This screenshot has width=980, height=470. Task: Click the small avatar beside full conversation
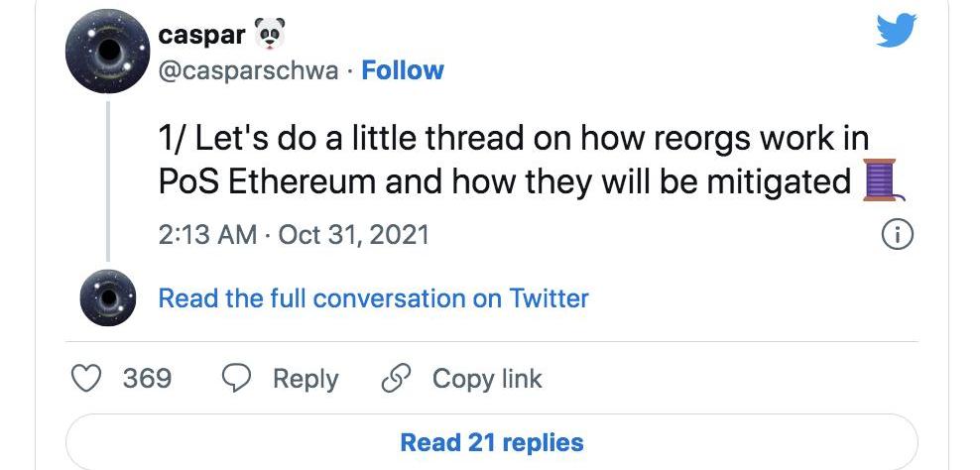tap(106, 297)
